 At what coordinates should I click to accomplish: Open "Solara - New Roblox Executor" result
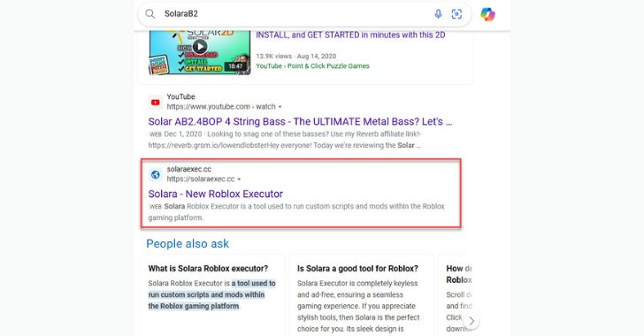[216, 194]
